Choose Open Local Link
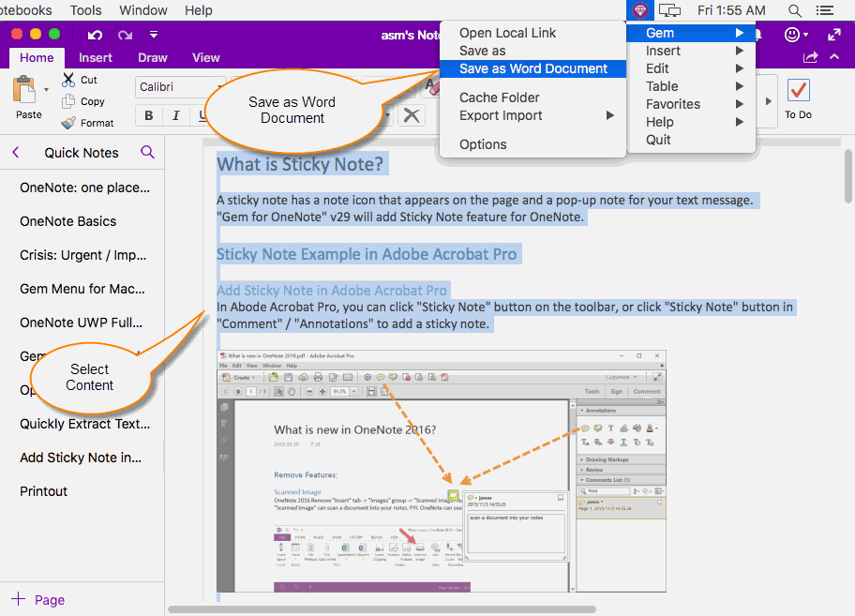Screen dimensions: 855x616 pos(532,33)
